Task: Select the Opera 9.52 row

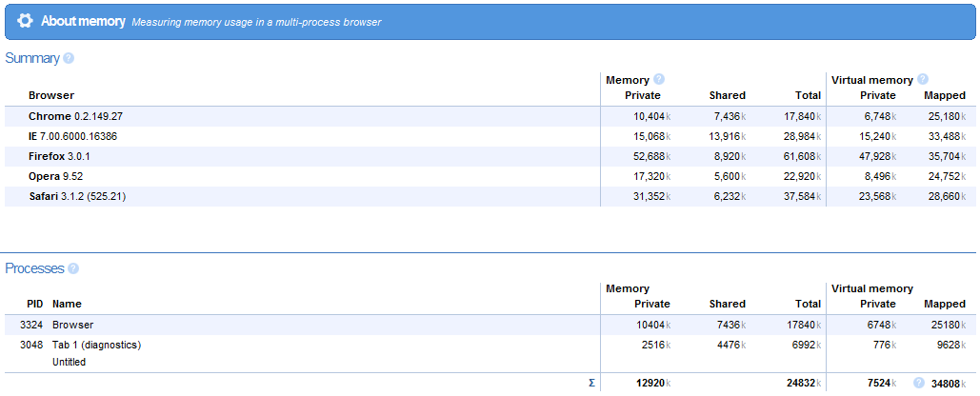Action: click(x=490, y=176)
